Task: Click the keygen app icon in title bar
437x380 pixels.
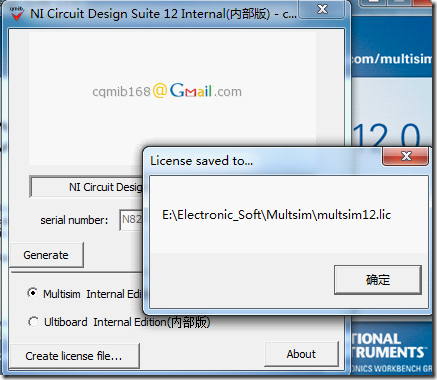Action: point(17,13)
